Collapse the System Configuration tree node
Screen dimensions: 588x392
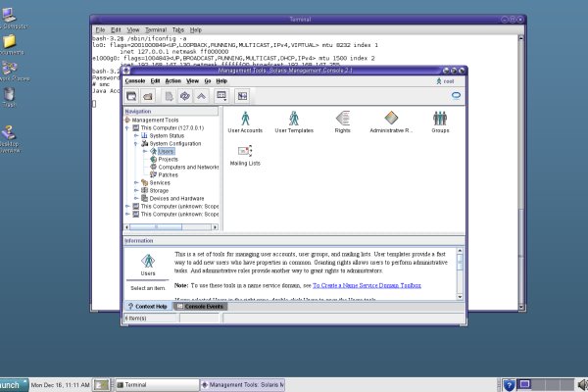tap(136, 143)
